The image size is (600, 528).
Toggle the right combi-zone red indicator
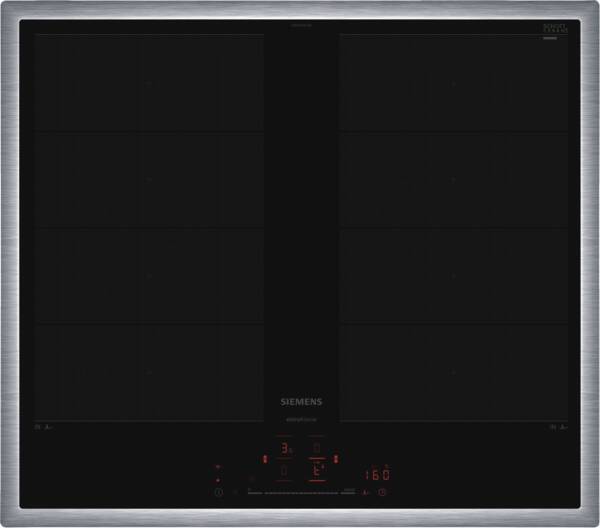coord(335,460)
